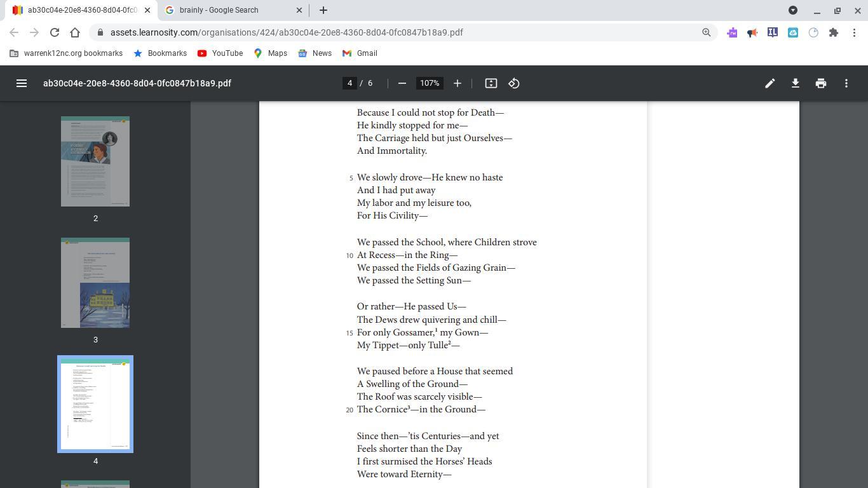The image size is (868, 488).
Task: Download the PDF file
Action: tap(796, 83)
